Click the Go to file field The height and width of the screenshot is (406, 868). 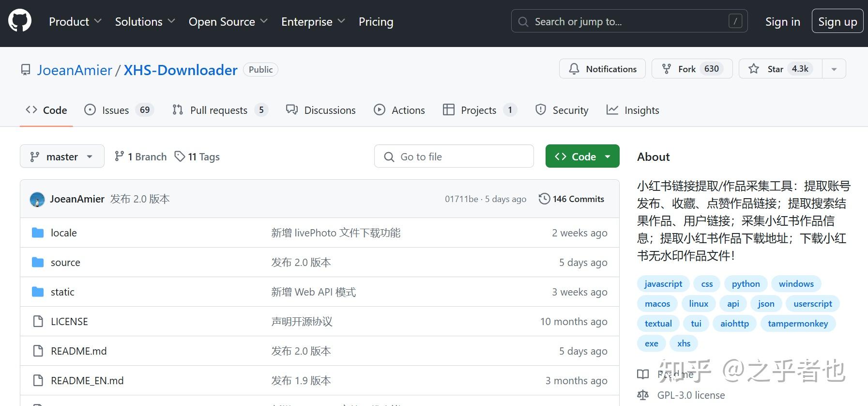pyautogui.click(x=454, y=156)
